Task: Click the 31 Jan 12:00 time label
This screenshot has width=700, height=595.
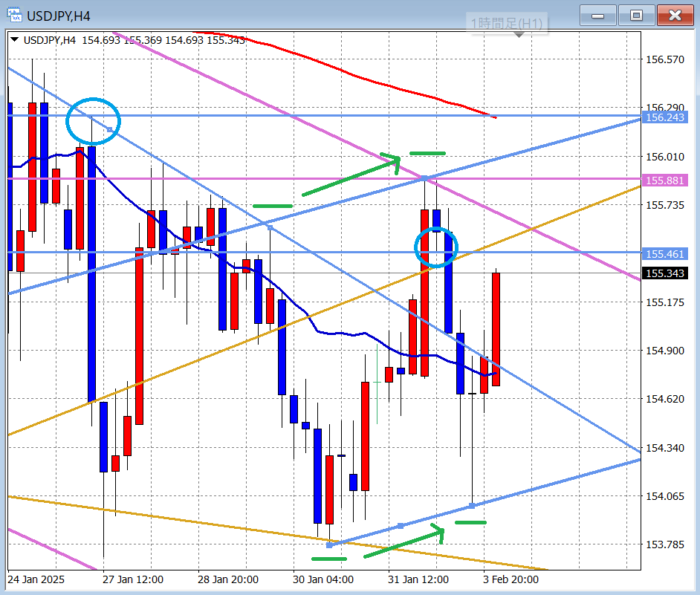Action: (418, 579)
